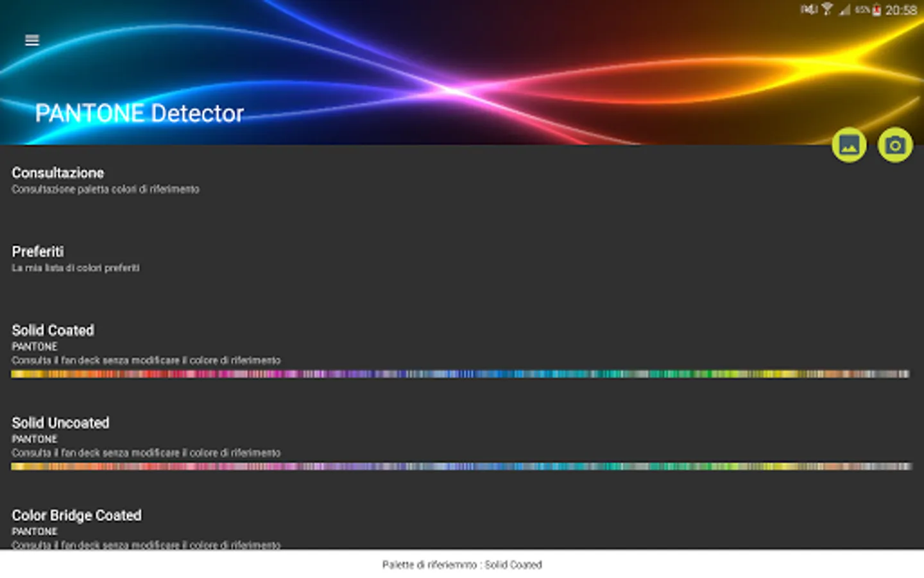Click the PANTONE Detector title
This screenshot has height=578, width=924.
tap(139, 114)
